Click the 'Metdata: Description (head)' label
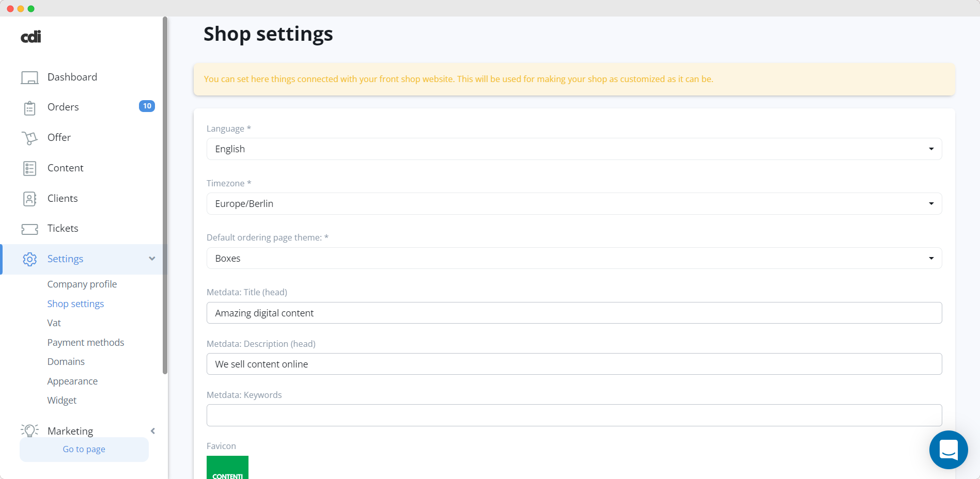This screenshot has height=479, width=980. click(x=261, y=344)
